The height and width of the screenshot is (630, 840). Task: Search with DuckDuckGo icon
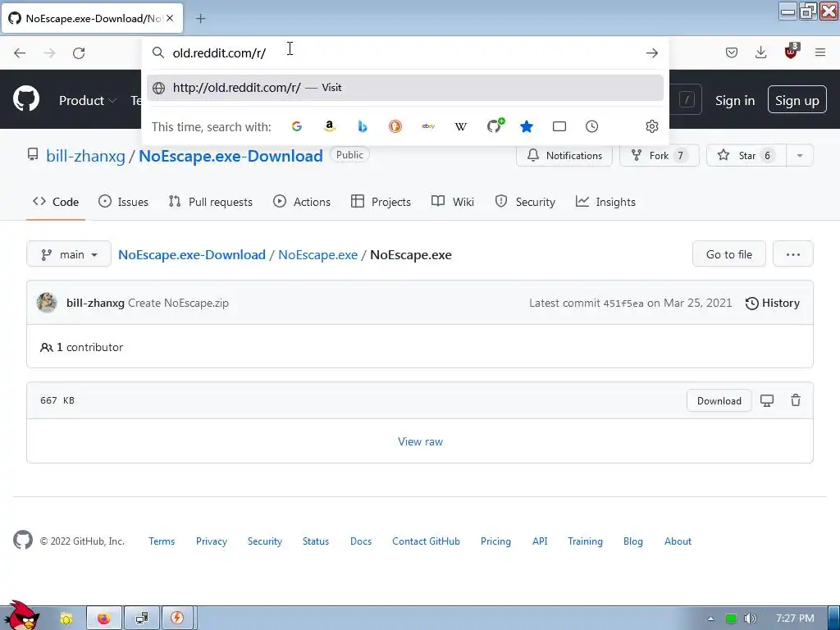[395, 126]
